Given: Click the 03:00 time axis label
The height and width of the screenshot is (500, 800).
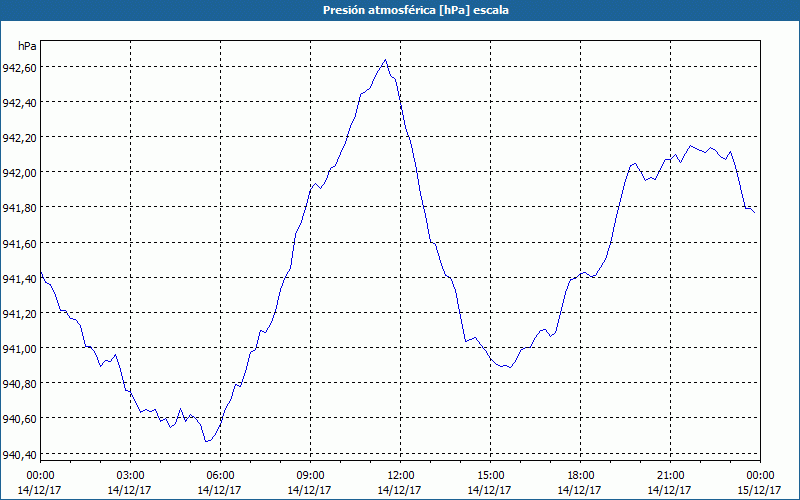Looking at the screenshot, I should tap(131, 476).
